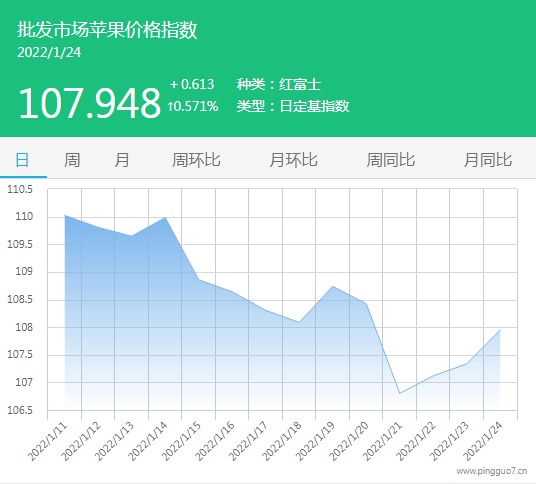The height and width of the screenshot is (484, 536).
Task: Click the 种类：红富士 label
Action: (x=279, y=84)
